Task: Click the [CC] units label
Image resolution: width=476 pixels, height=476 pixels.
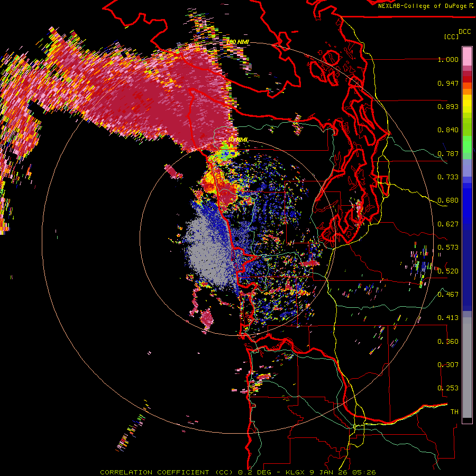Action: coord(451,36)
